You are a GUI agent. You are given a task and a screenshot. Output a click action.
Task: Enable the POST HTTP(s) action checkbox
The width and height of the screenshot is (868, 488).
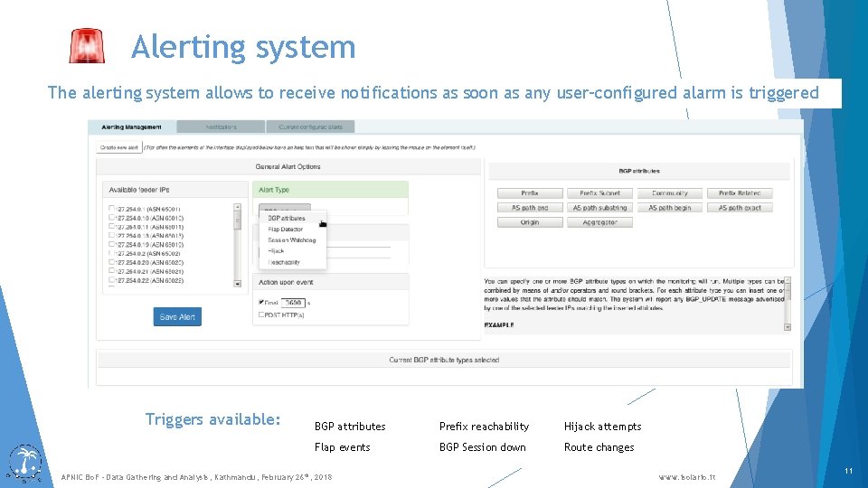pyautogui.click(x=261, y=314)
